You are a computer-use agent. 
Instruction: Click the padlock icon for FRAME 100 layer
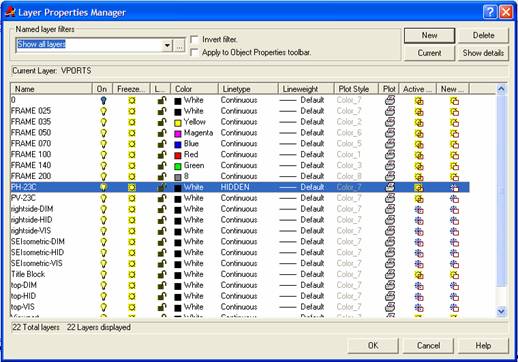(x=162, y=155)
